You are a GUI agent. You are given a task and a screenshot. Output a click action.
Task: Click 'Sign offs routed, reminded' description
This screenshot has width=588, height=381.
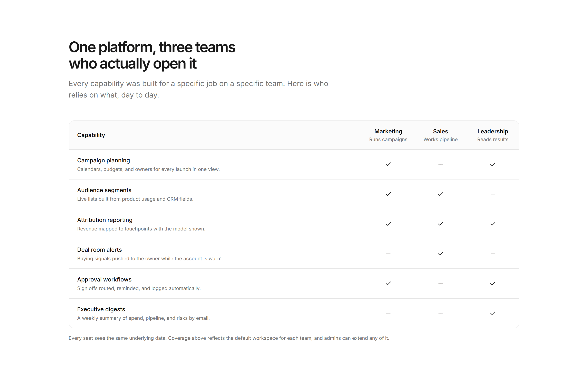click(139, 288)
